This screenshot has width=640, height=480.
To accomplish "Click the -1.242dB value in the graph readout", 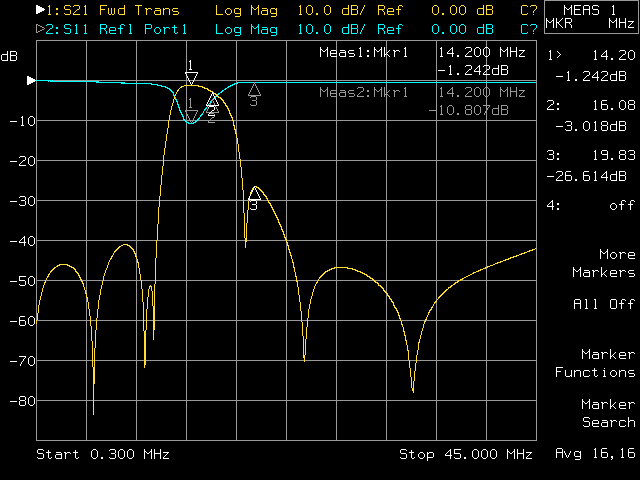I will [473, 71].
